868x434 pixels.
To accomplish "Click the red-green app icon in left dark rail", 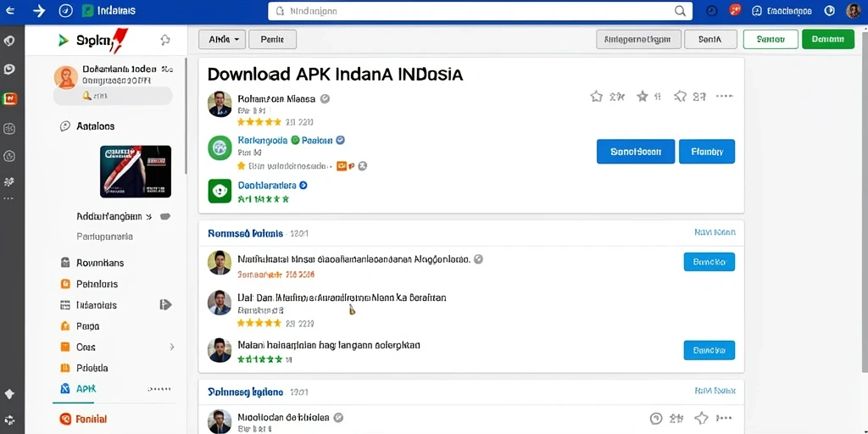I will (x=9, y=98).
